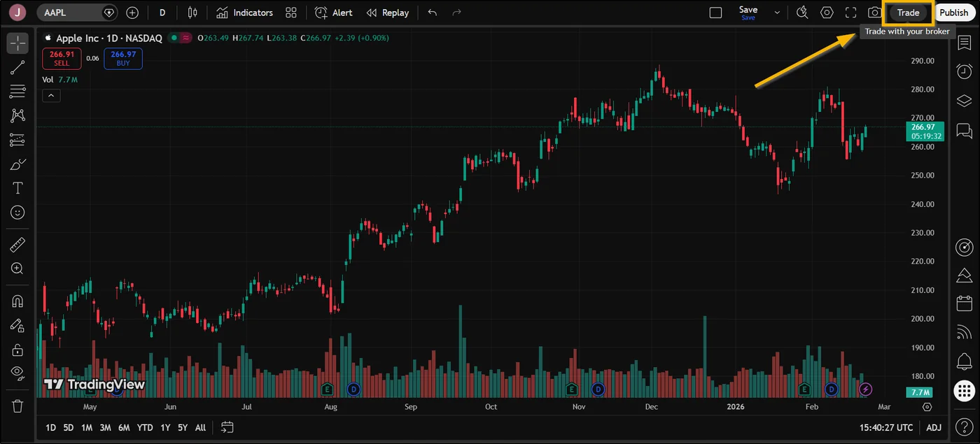The width and height of the screenshot is (980, 444).
Task: Open the object tree layers panel
Action: [x=964, y=101]
